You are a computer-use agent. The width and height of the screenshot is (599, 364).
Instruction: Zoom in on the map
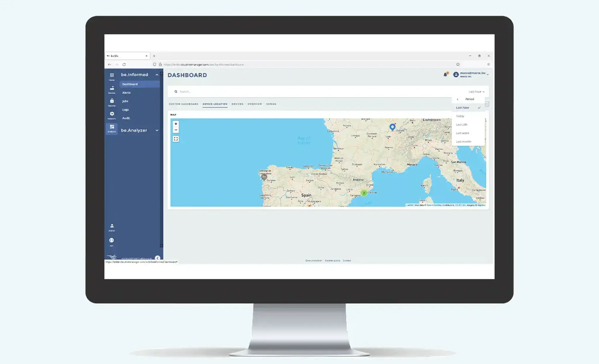tap(176, 124)
